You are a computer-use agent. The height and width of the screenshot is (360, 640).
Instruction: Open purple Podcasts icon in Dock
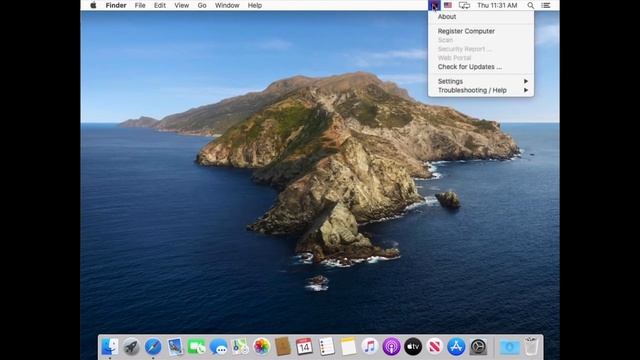(x=391, y=347)
